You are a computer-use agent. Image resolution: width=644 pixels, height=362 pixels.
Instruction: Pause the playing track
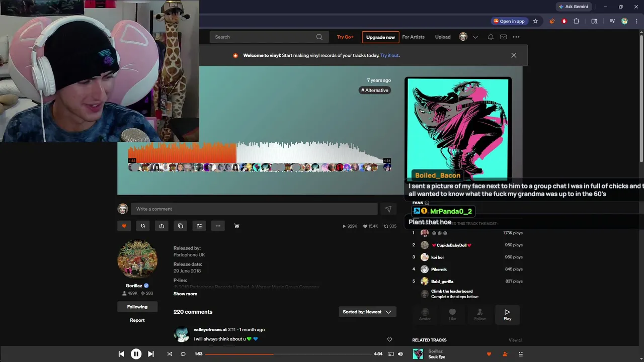[x=136, y=354]
